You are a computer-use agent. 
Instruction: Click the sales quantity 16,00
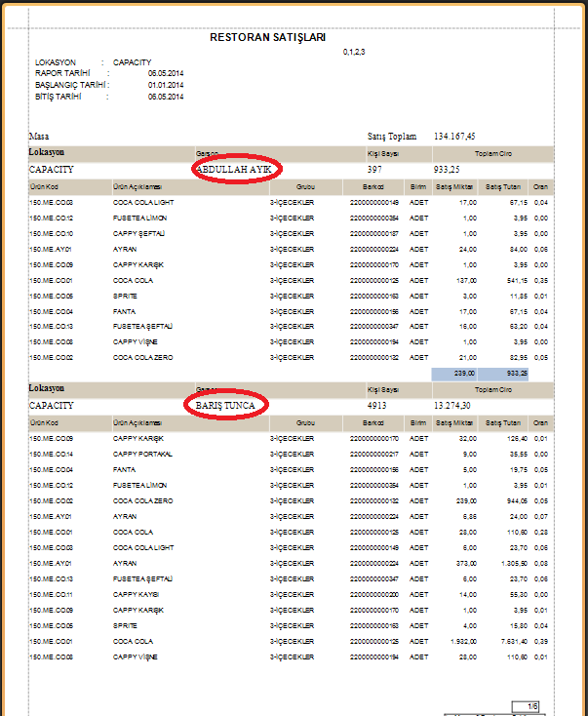point(469,327)
